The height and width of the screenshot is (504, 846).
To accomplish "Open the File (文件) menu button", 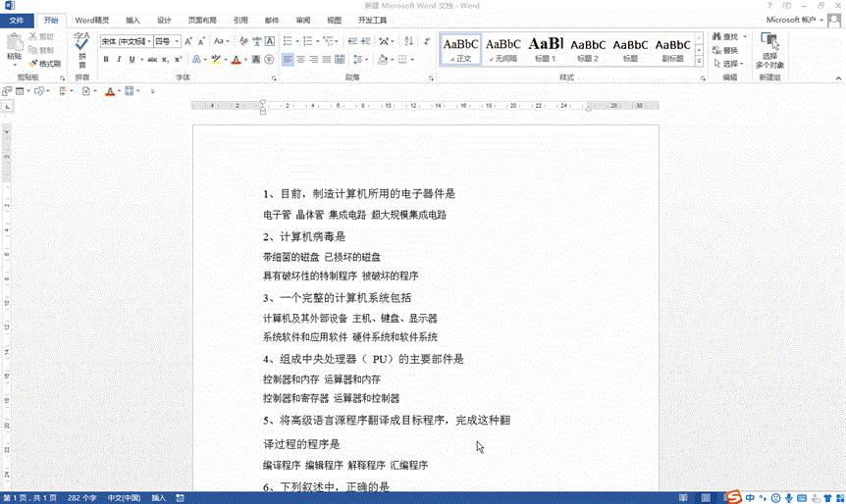I will 17,20.
